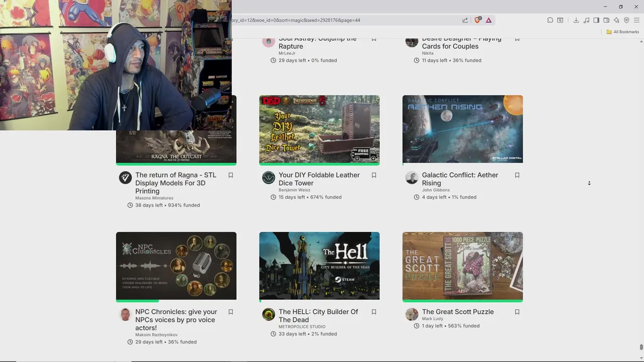Click "4 days left • 1% funded" text
This screenshot has height=362, width=644.
point(449,197)
